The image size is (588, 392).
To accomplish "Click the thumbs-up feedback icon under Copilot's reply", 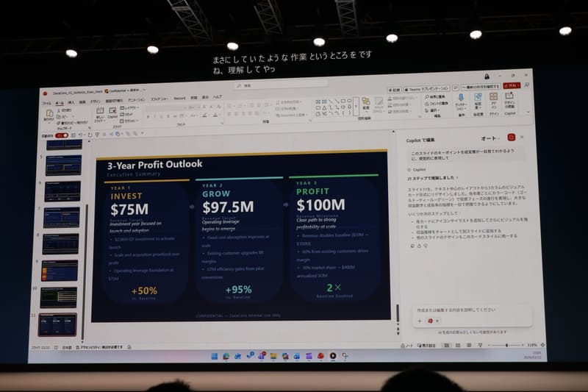I will click(x=419, y=246).
